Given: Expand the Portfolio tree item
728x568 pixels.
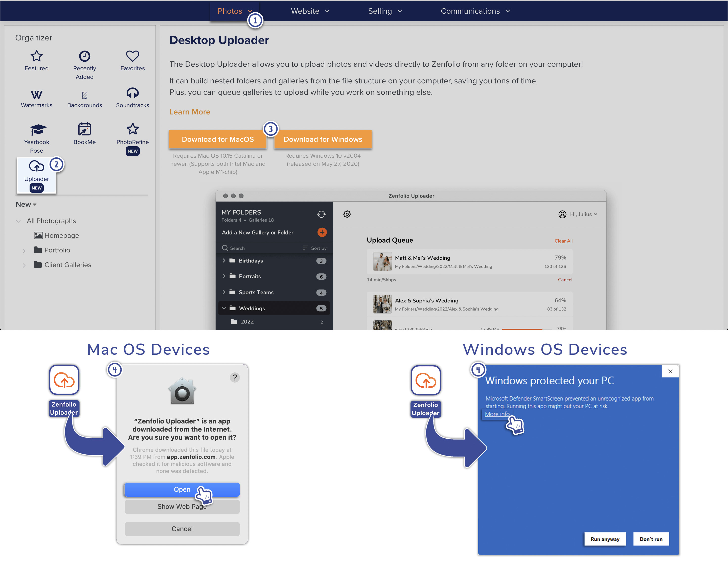Looking at the screenshot, I should (24, 250).
